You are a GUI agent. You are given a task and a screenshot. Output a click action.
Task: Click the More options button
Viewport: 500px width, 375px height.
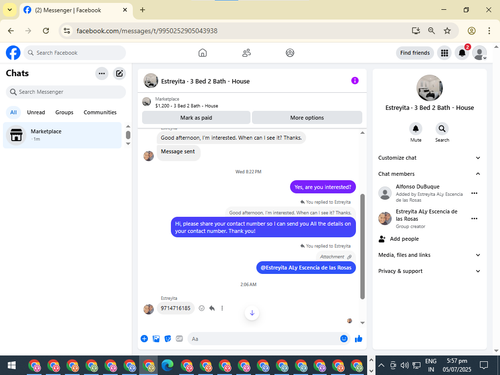point(307,118)
